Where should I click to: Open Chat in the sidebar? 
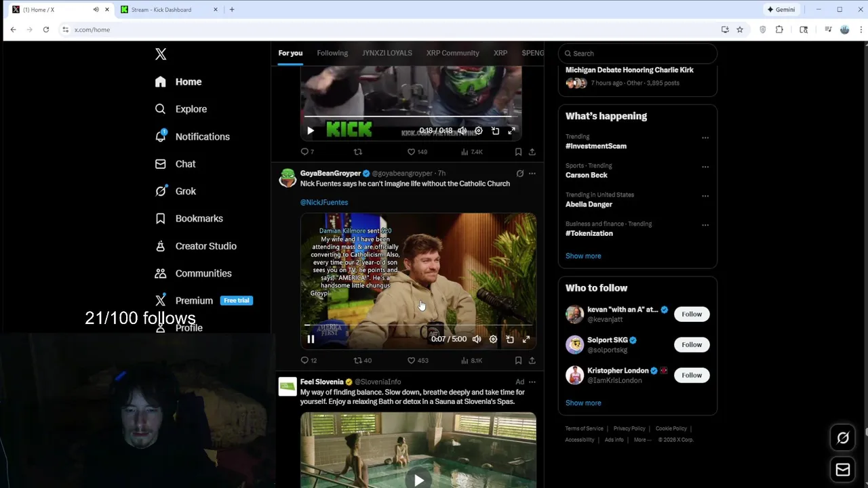175,164
